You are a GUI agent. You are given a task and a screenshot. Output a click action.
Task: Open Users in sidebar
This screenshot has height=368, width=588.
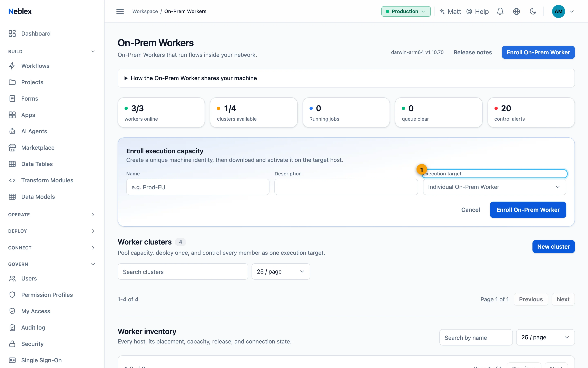[x=52, y=278]
